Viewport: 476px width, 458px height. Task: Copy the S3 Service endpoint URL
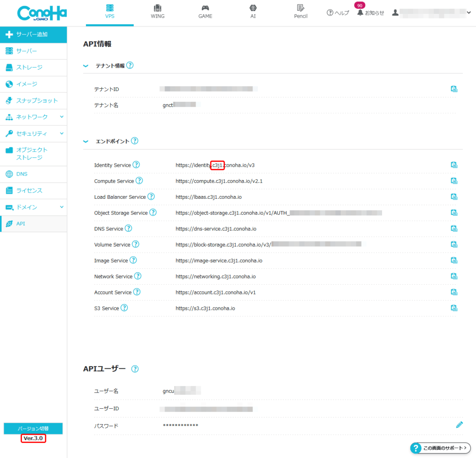pyautogui.click(x=454, y=308)
